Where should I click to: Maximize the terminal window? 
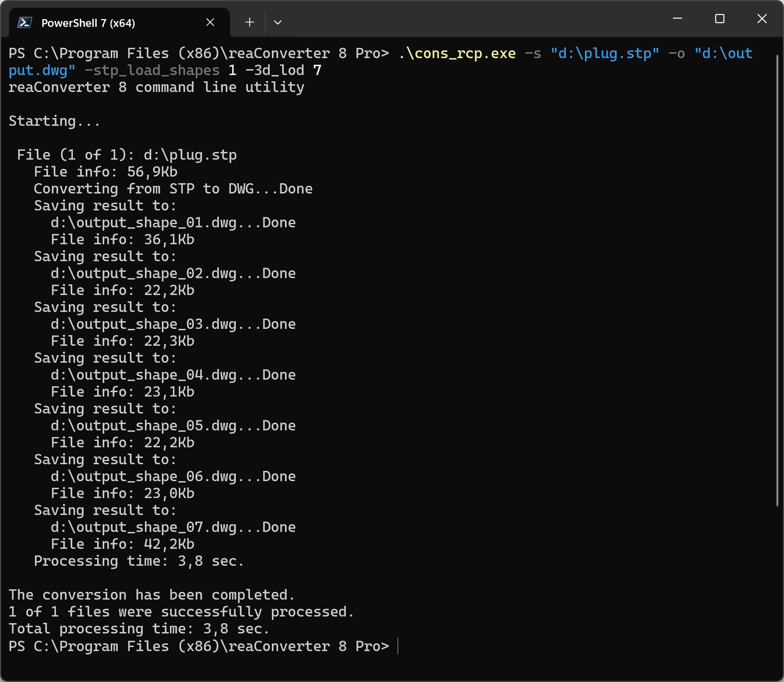click(719, 18)
